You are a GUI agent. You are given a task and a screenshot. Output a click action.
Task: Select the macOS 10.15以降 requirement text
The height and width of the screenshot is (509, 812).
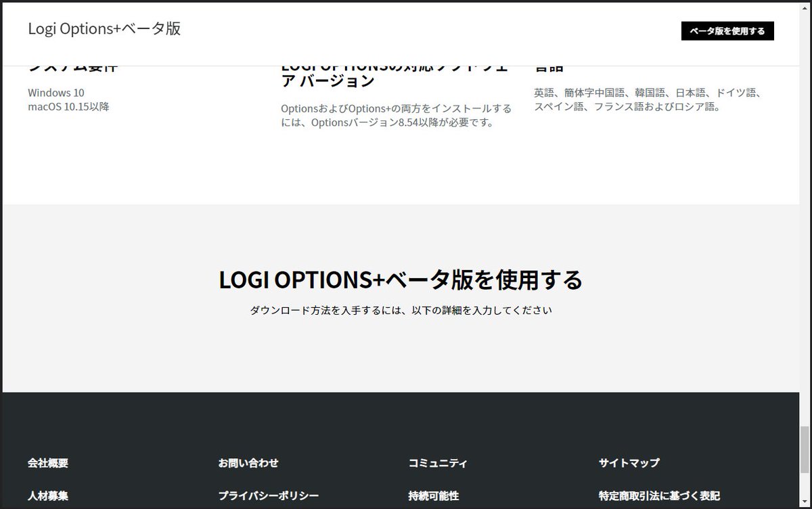68,106
